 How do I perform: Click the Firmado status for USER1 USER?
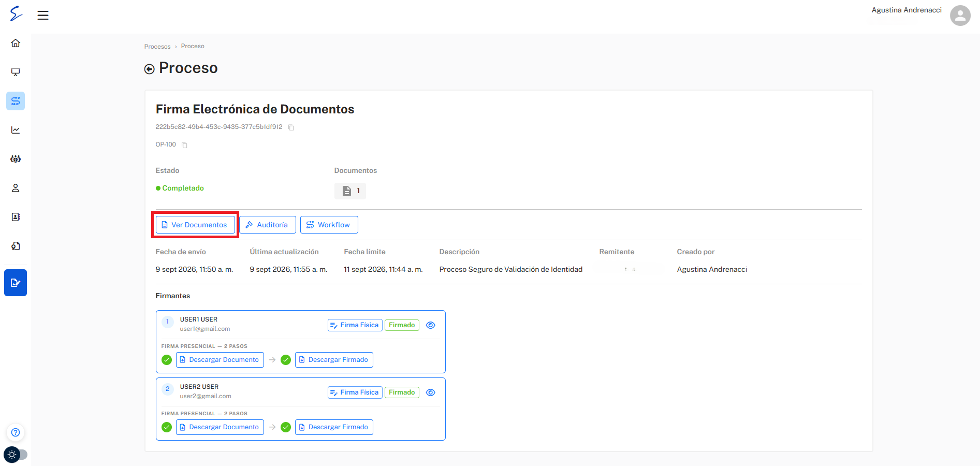click(x=402, y=325)
